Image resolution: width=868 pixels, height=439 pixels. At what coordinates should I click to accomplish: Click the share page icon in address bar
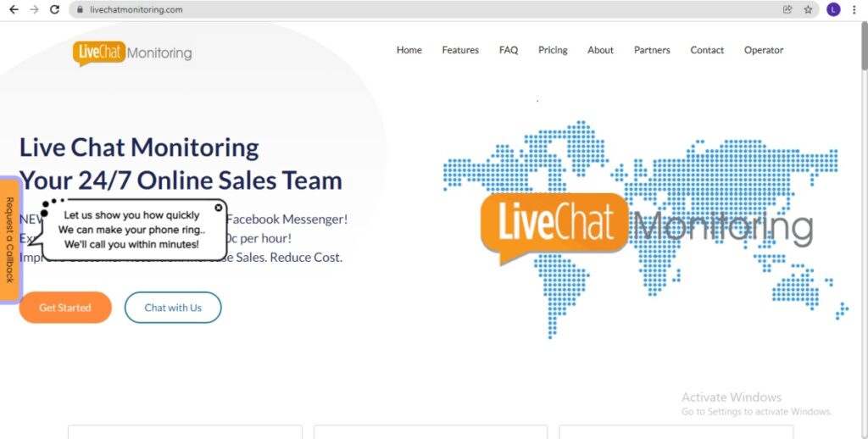tap(787, 9)
